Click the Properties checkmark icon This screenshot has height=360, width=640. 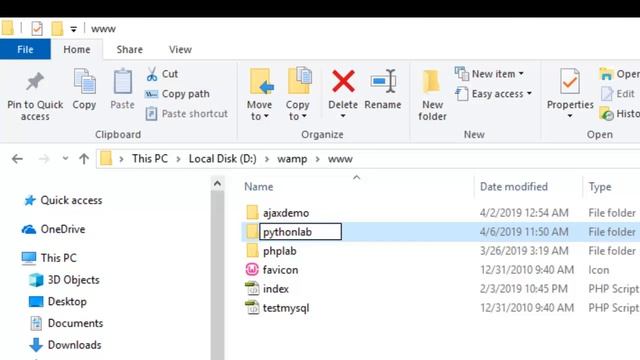tap(570, 81)
